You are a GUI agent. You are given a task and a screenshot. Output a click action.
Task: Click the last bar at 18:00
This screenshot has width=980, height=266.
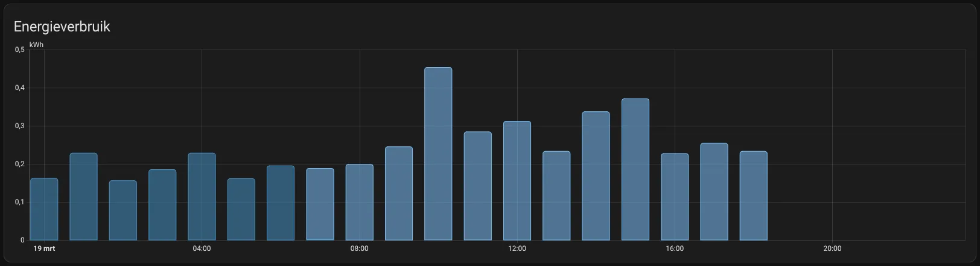pyautogui.click(x=754, y=195)
